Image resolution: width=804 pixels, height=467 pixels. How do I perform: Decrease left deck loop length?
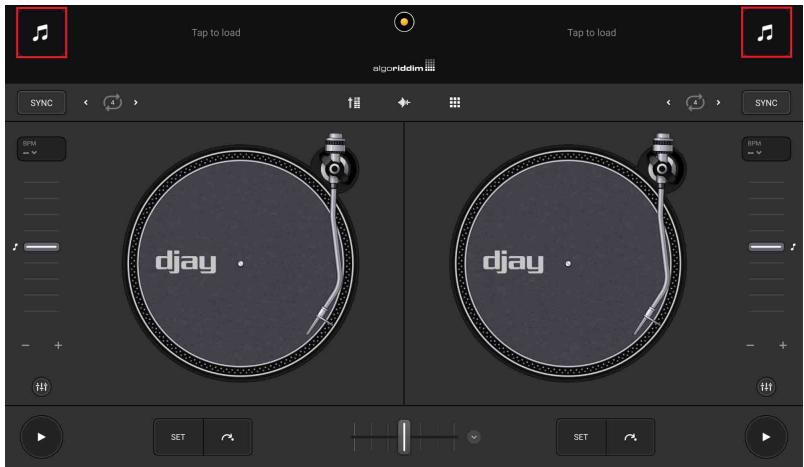86,103
